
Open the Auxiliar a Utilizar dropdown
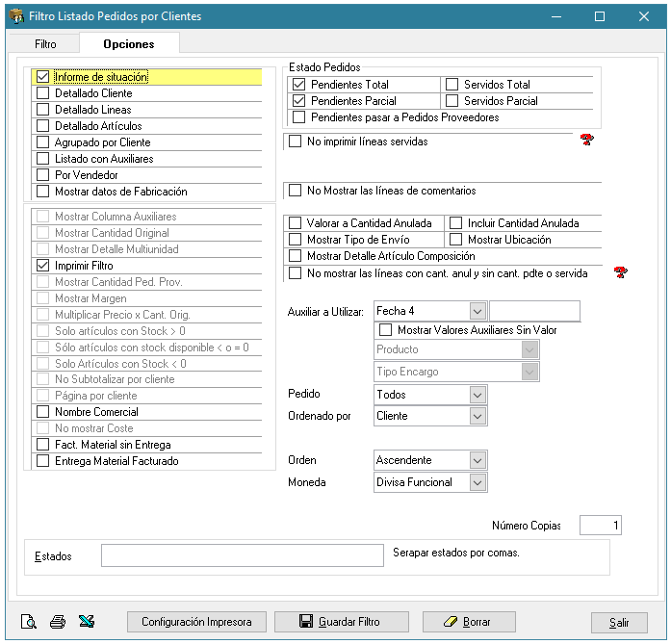click(x=477, y=311)
